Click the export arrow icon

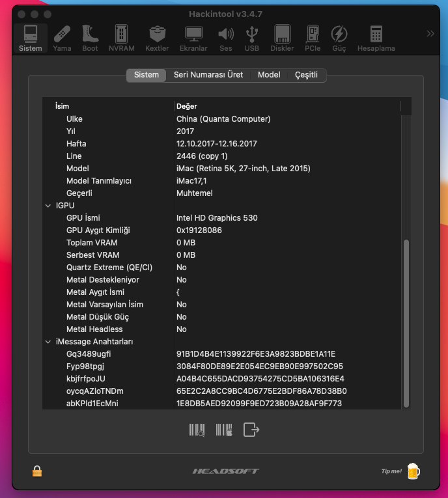click(x=251, y=430)
